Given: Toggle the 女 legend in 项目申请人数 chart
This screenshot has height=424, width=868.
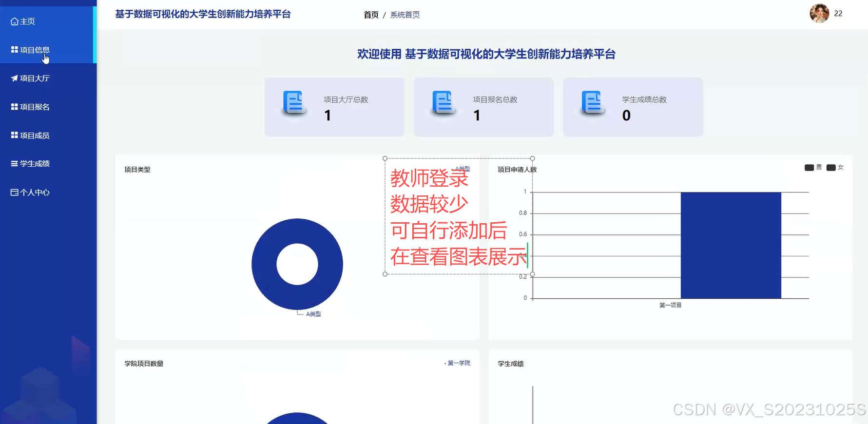Looking at the screenshot, I should pyautogui.click(x=835, y=168).
